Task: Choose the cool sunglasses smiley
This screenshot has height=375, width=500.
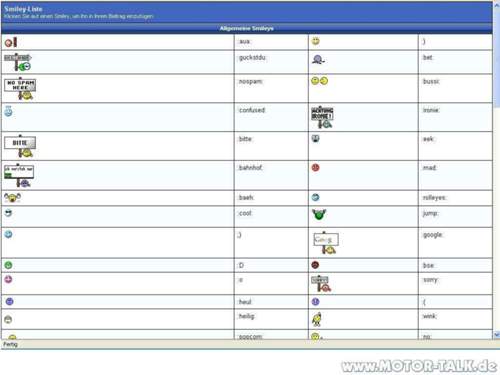Action: [x=8, y=213]
